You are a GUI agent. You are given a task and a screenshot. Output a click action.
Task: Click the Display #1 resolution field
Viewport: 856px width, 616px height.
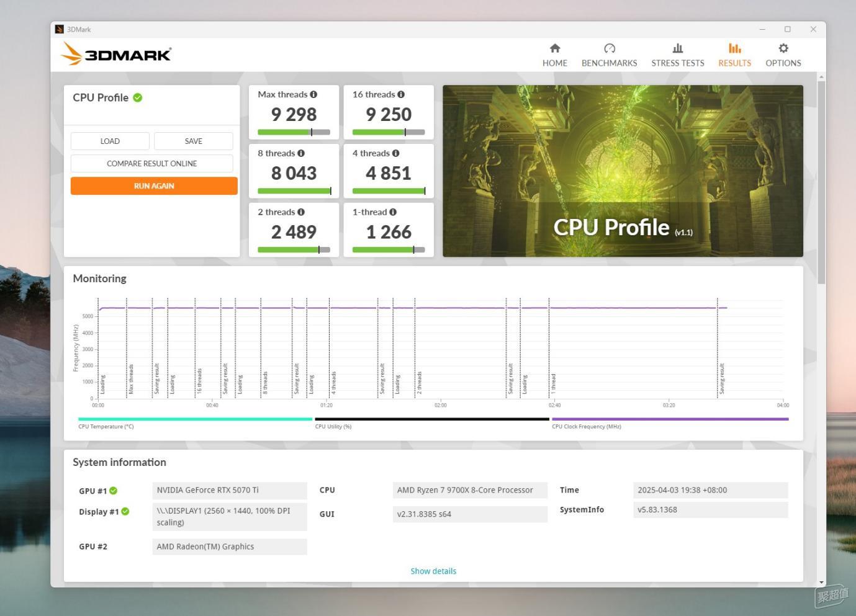pyautogui.click(x=230, y=517)
